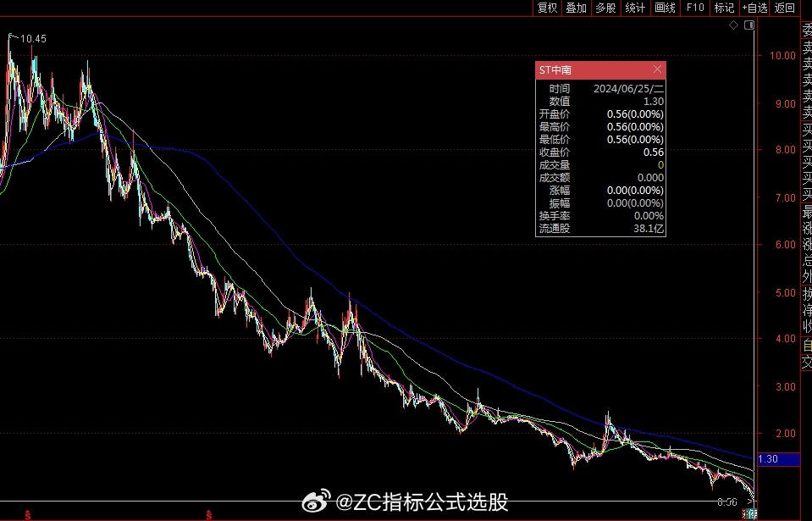Close the ST中南 info popup
The image size is (812, 521).
coord(657,69)
